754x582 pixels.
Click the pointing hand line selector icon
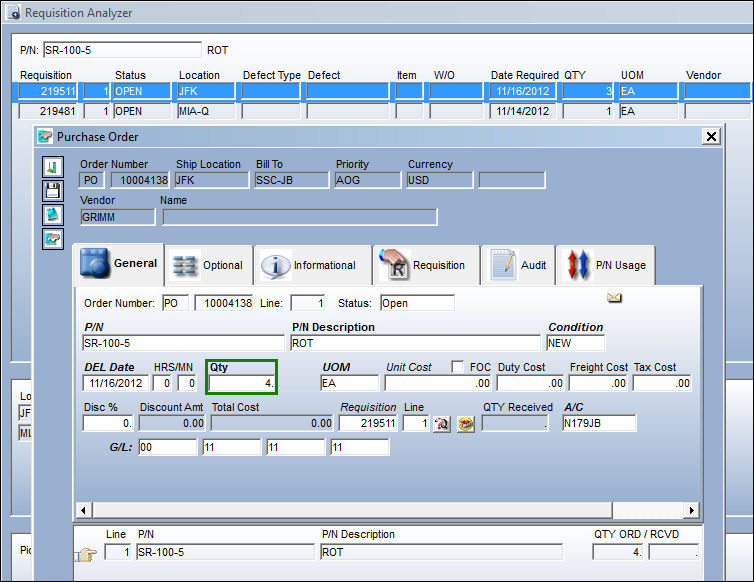[x=86, y=555]
